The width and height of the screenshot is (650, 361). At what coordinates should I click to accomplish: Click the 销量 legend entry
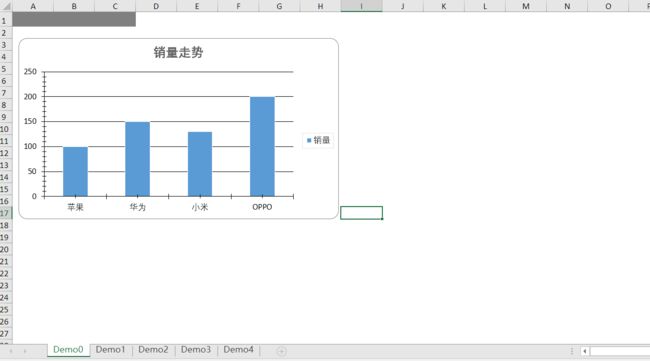pyautogui.click(x=318, y=140)
